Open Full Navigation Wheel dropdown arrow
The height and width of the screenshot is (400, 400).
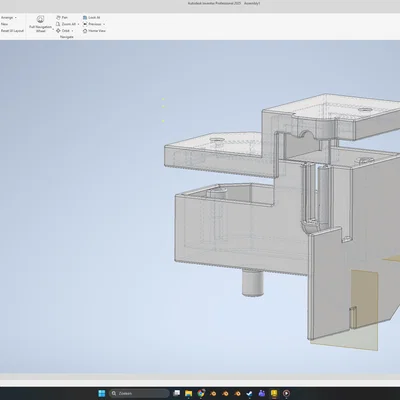(53, 30)
